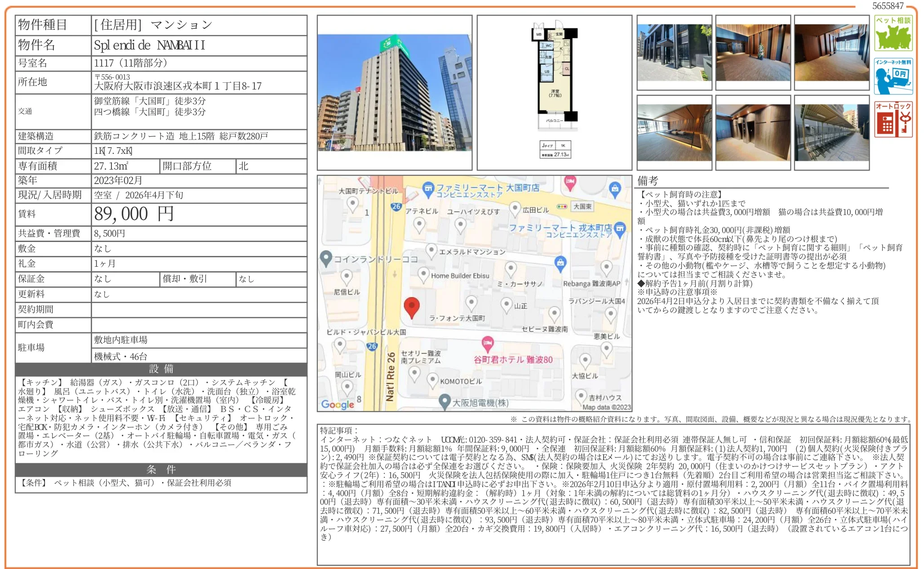
Task: Click the red location pin on map
Action: 411,306
